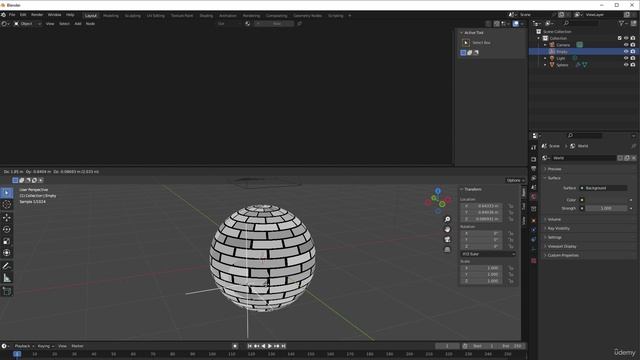Image resolution: width=640 pixels, height=360 pixels.
Task: Toggle render camera icon for Sphere
Action: click(x=633, y=65)
